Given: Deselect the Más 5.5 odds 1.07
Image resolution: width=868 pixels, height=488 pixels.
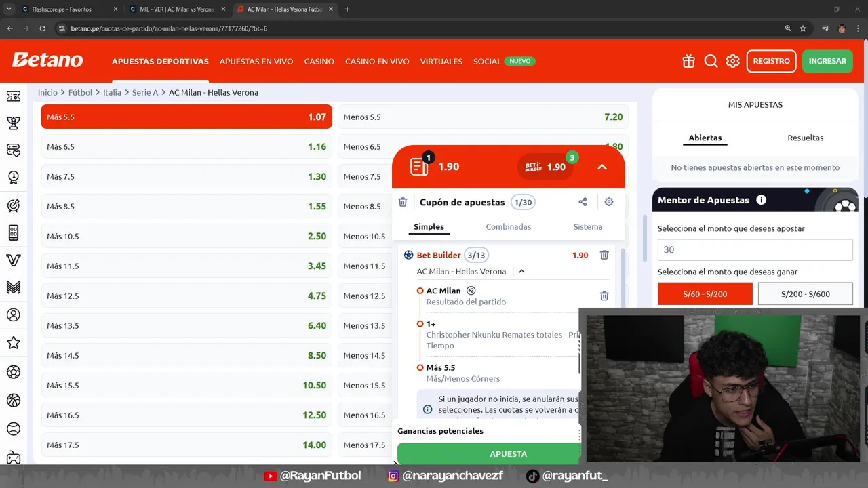Looking at the screenshot, I should (x=186, y=117).
